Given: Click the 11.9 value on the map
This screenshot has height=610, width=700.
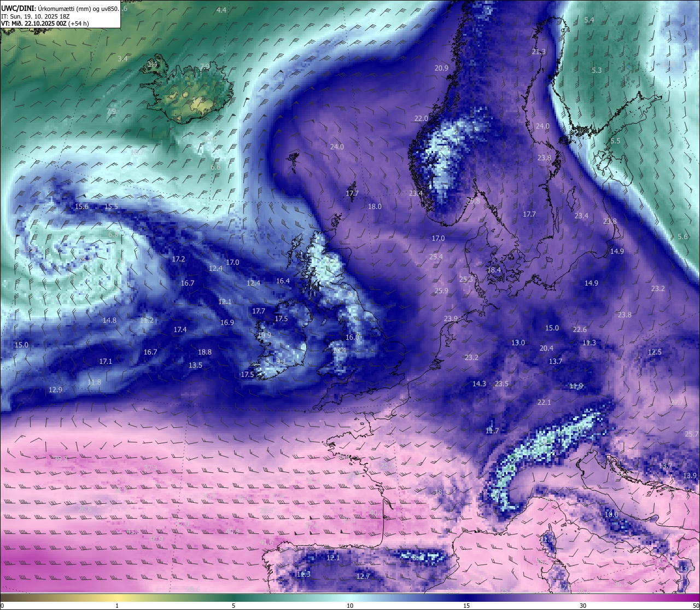Looking at the screenshot, I should click(x=576, y=386).
